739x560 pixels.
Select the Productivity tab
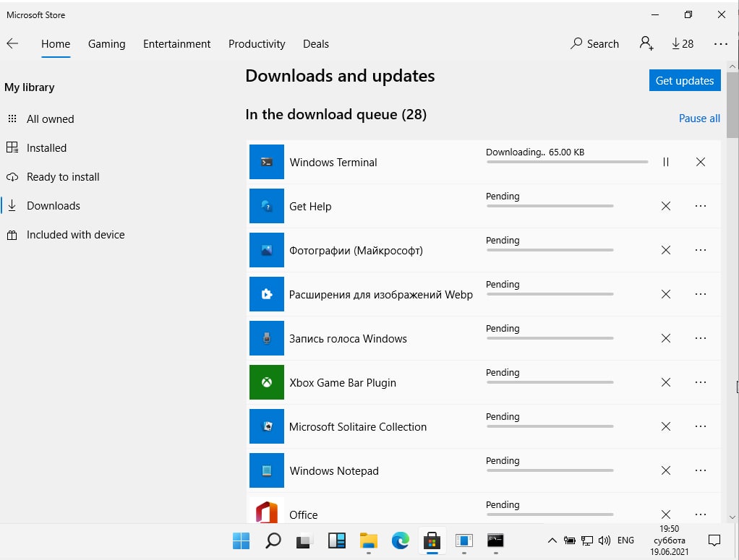point(257,44)
